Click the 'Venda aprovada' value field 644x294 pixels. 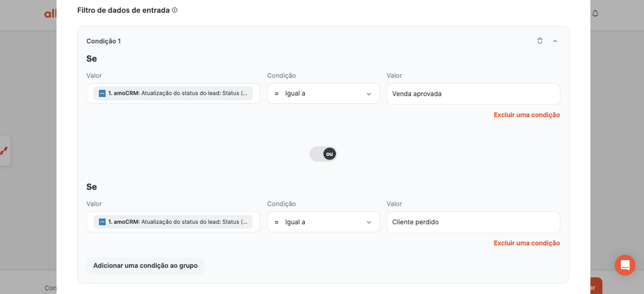473,94
